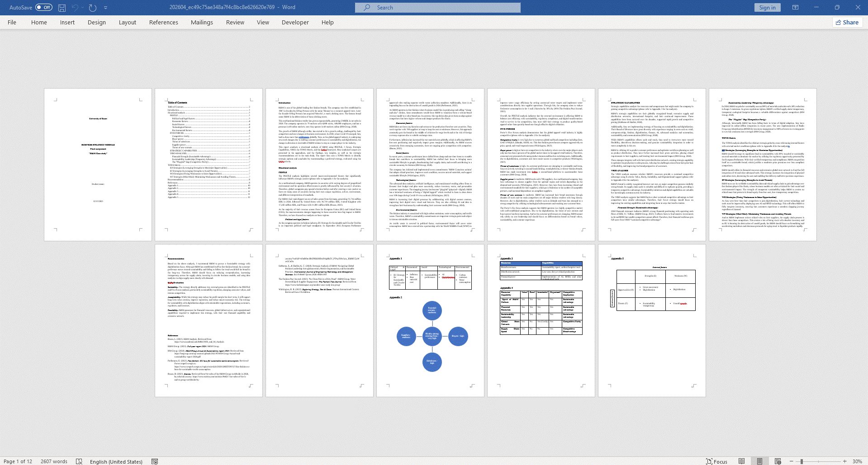Click in the Search box
The width and height of the screenshot is (868, 465).
437,8
